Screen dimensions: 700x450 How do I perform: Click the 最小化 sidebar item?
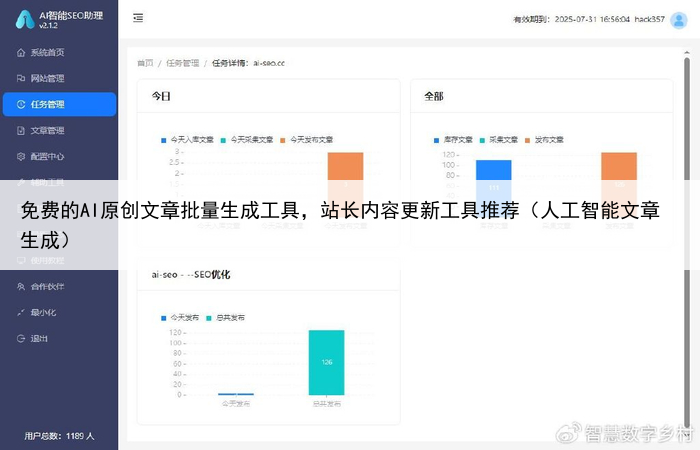[x=42, y=312]
